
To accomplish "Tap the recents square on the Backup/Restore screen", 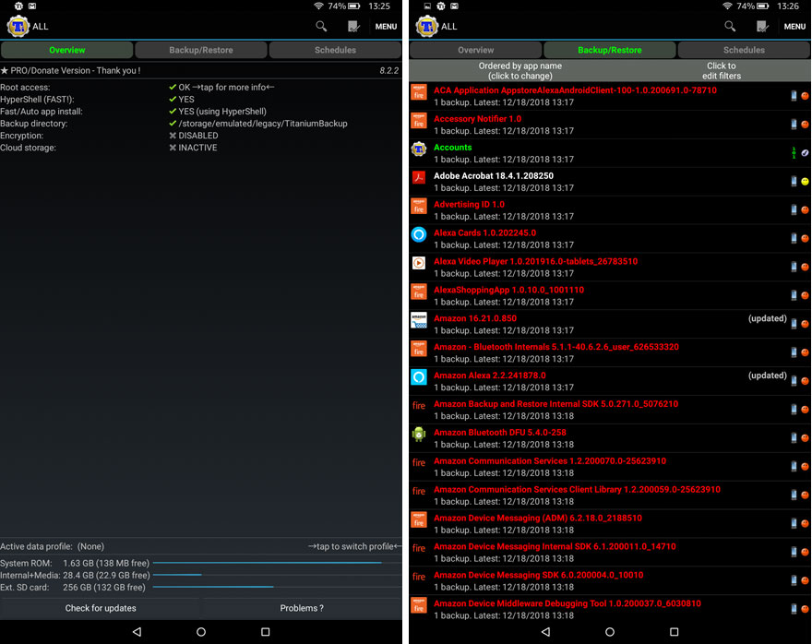I will pyautogui.click(x=674, y=632).
